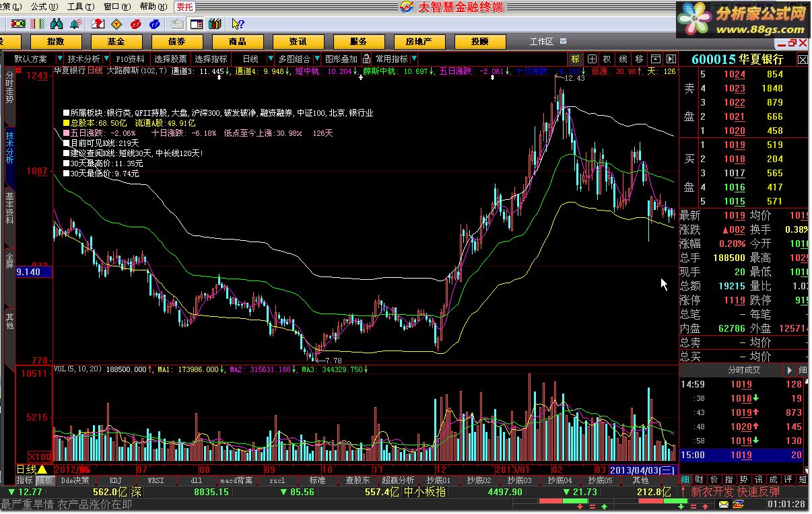The height and width of the screenshot is (514, 812).
Task: Click the padlock icon beside 图形叠加
Action: (367, 59)
